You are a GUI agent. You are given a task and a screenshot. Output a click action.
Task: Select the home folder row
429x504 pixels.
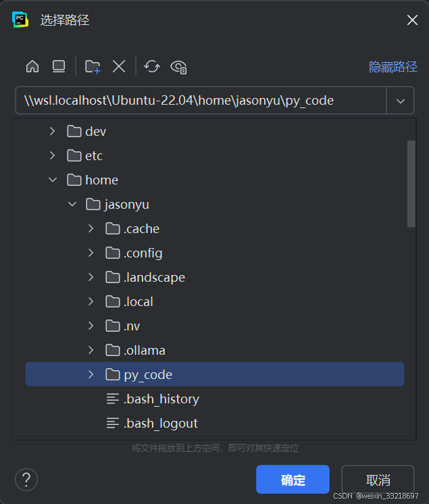tap(215, 180)
